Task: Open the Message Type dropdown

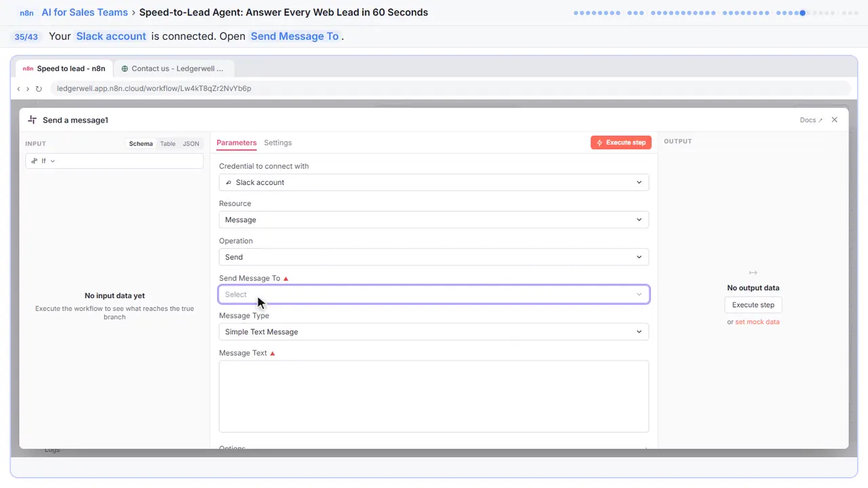Action: [x=434, y=331]
